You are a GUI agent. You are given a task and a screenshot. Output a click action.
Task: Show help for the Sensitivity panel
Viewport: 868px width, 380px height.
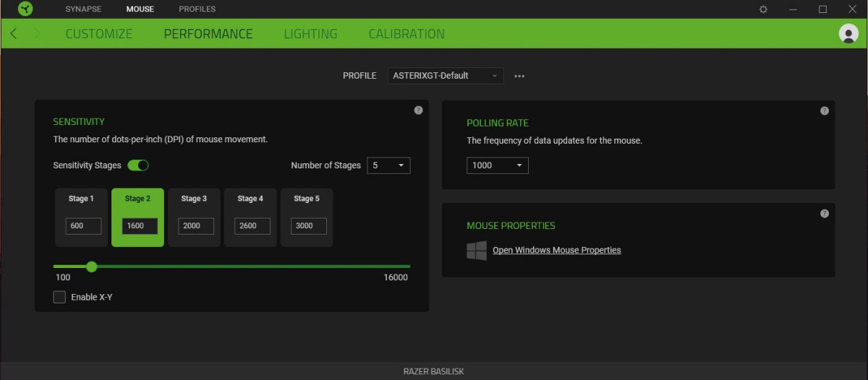[418, 111]
